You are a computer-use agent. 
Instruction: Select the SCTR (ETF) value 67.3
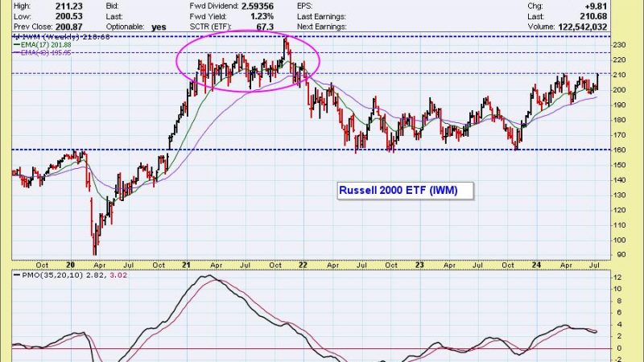point(265,27)
